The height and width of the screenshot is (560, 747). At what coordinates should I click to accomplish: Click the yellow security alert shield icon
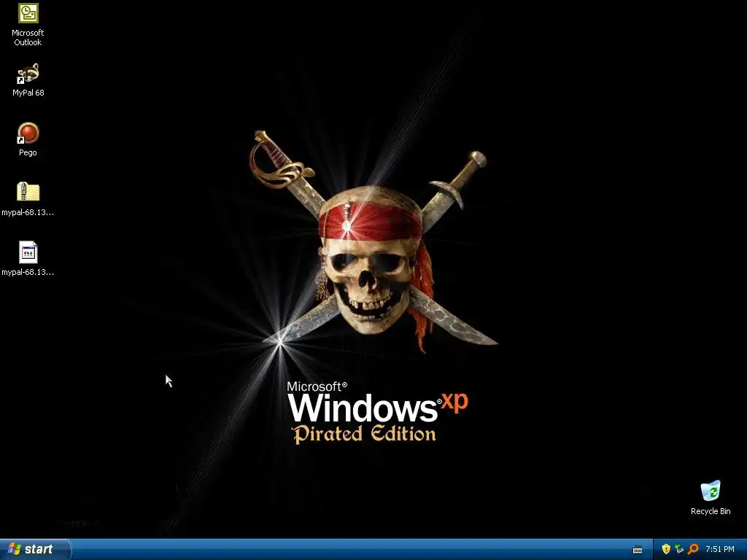pos(666,549)
